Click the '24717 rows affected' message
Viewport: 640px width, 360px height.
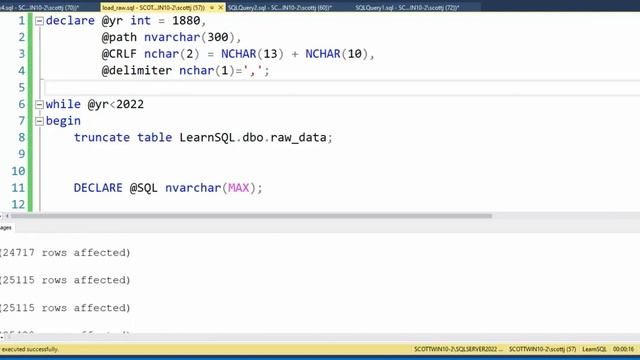[x=65, y=253]
